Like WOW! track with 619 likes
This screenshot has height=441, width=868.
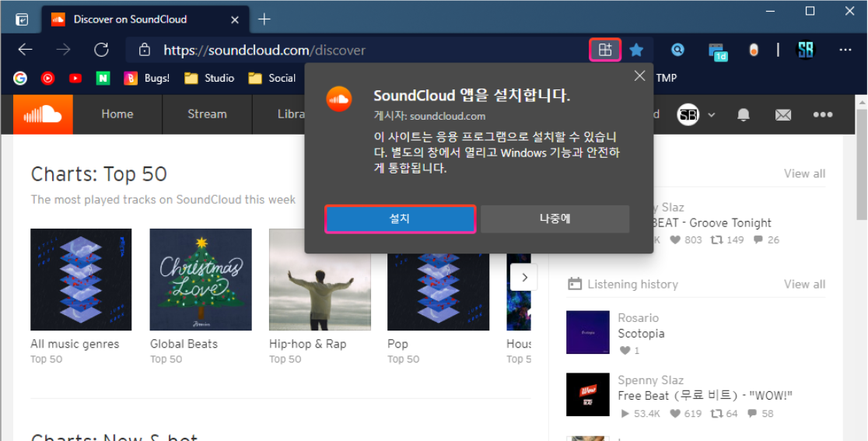point(685,413)
